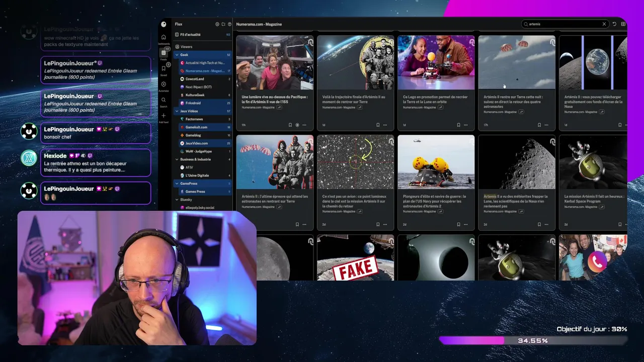The width and height of the screenshot is (644, 362).
Task: Mark 'Une lumière vive au-dessus du Pacifique' as read
Action: coord(297,125)
